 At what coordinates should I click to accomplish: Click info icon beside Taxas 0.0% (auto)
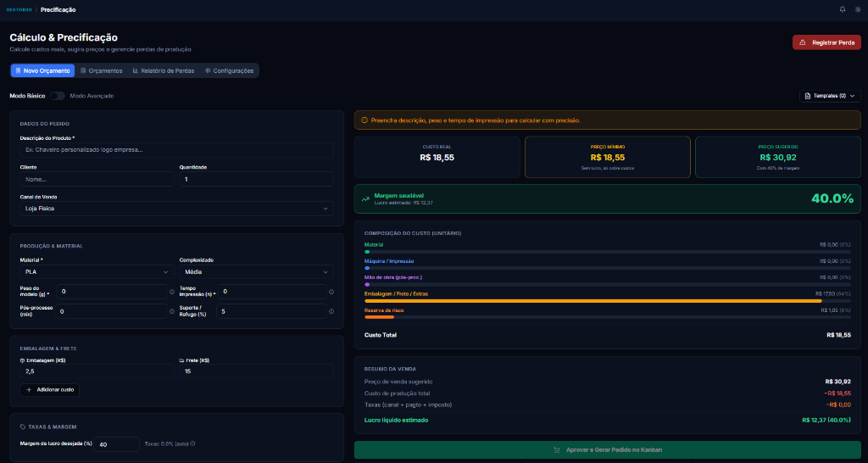192,443
